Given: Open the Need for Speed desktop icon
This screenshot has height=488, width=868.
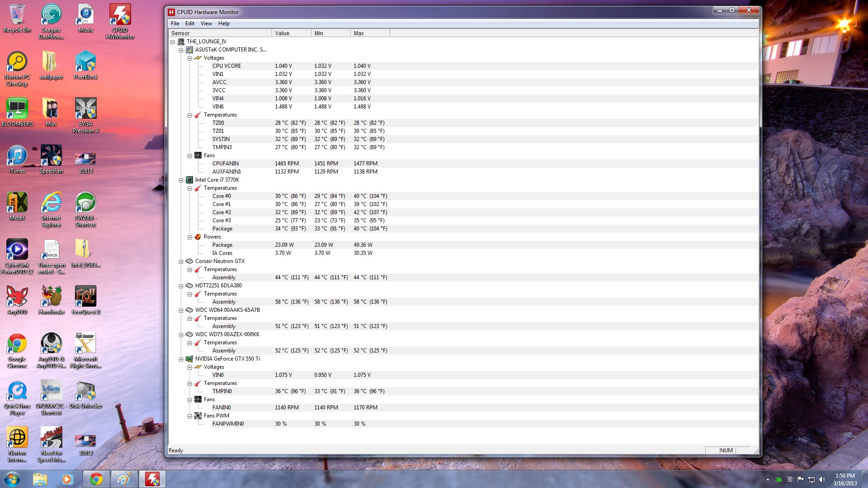Looking at the screenshot, I should pyautogui.click(x=51, y=444).
